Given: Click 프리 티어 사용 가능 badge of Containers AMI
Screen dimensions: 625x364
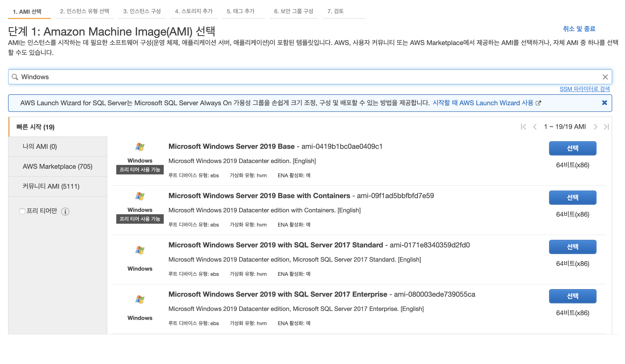Looking at the screenshot, I should [x=140, y=219].
